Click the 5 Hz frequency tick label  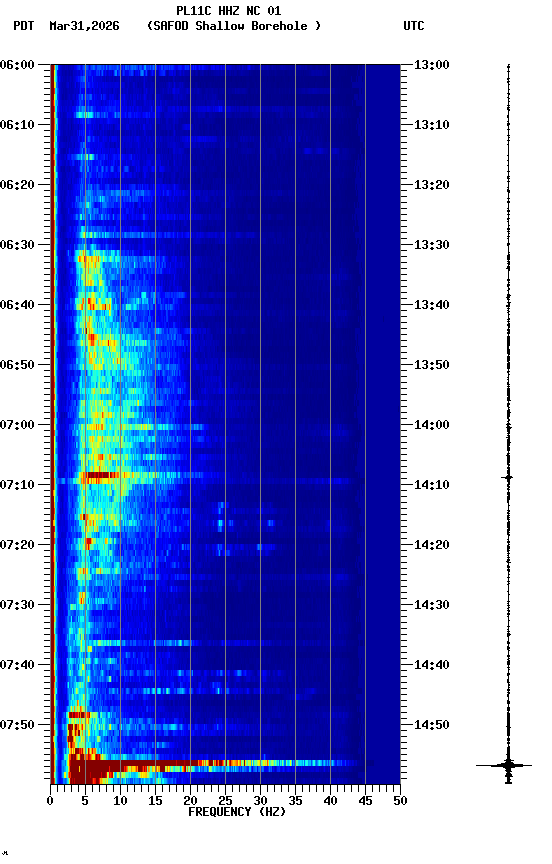coord(85,801)
